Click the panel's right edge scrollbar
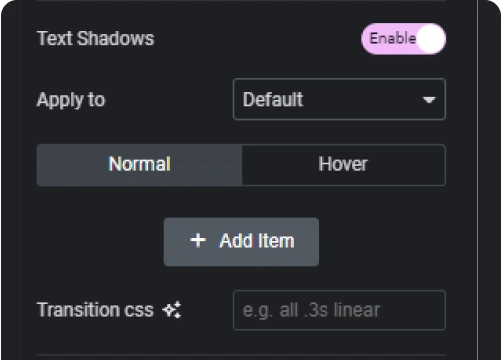 pyautogui.click(x=478, y=180)
